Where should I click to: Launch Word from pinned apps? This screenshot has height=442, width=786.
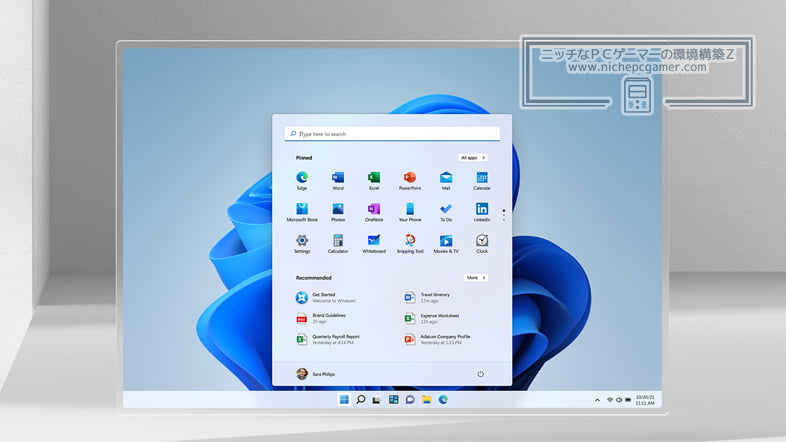(338, 180)
